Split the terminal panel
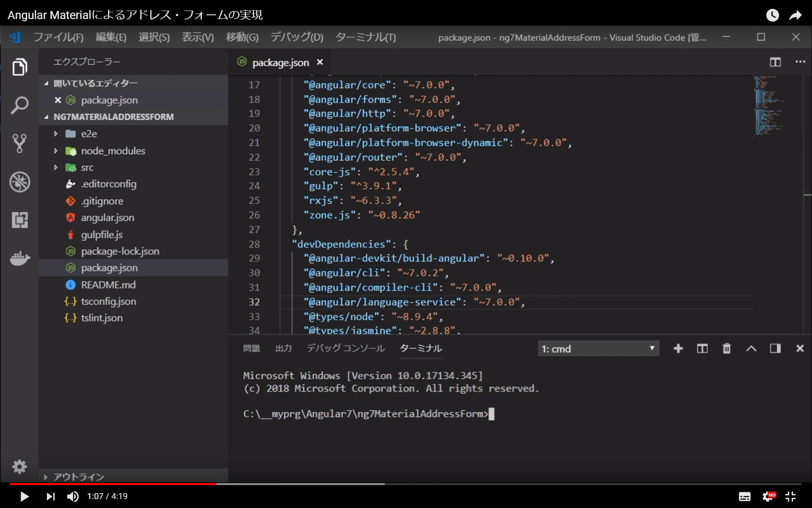The width and height of the screenshot is (812, 508). pyautogui.click(x=702, y=348)
